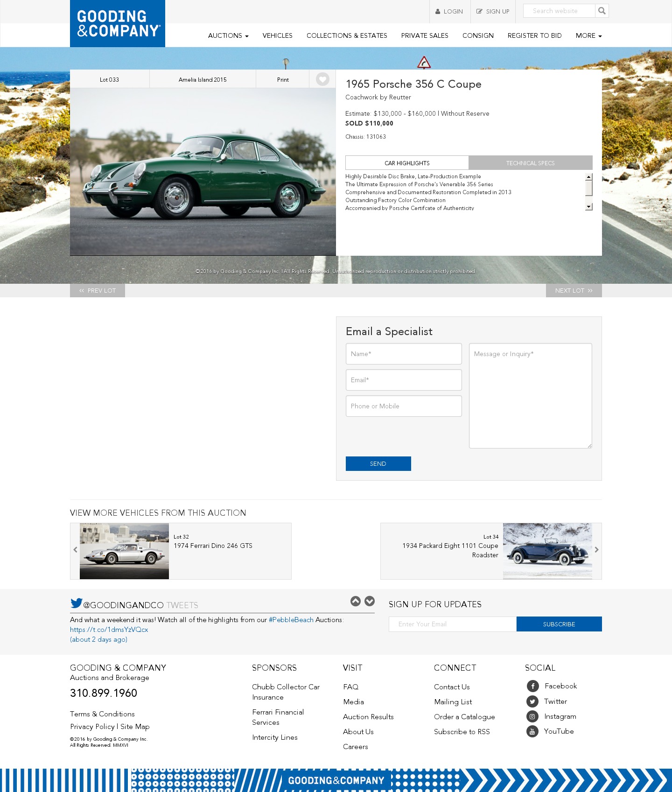This screenshot has width=672, height=792.
Task: Click the favorite heart icon
Action: [322, 79]
